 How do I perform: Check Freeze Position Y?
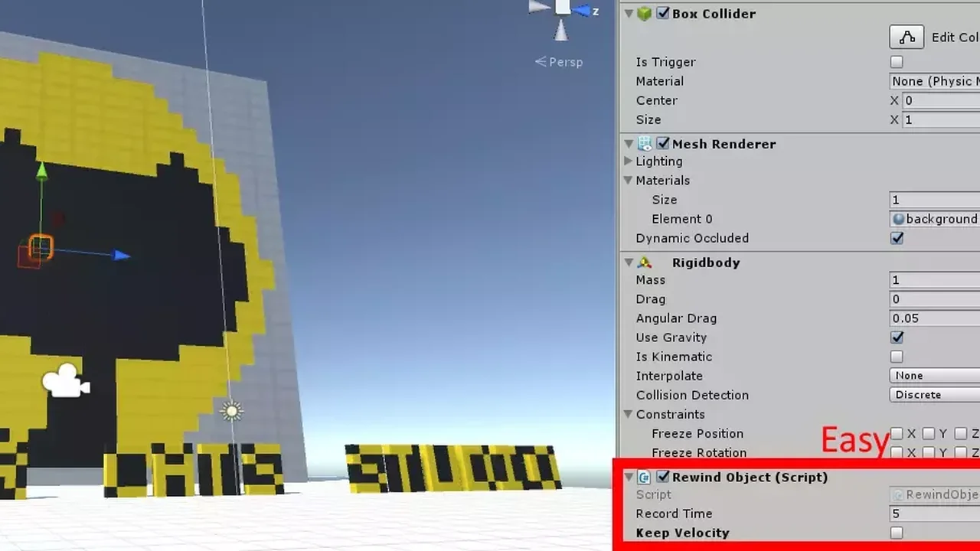coord(929,434)
